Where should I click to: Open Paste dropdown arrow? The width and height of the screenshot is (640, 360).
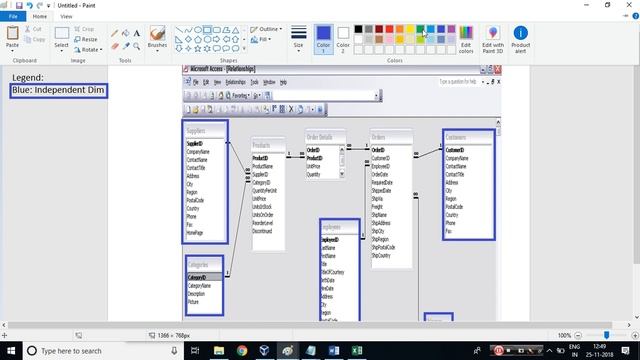(12, 51)
